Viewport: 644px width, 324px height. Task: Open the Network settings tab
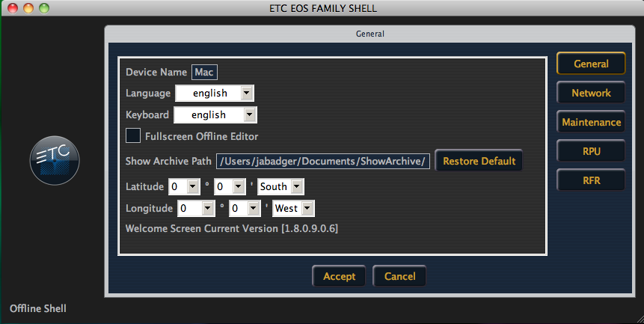coord(591,93)
